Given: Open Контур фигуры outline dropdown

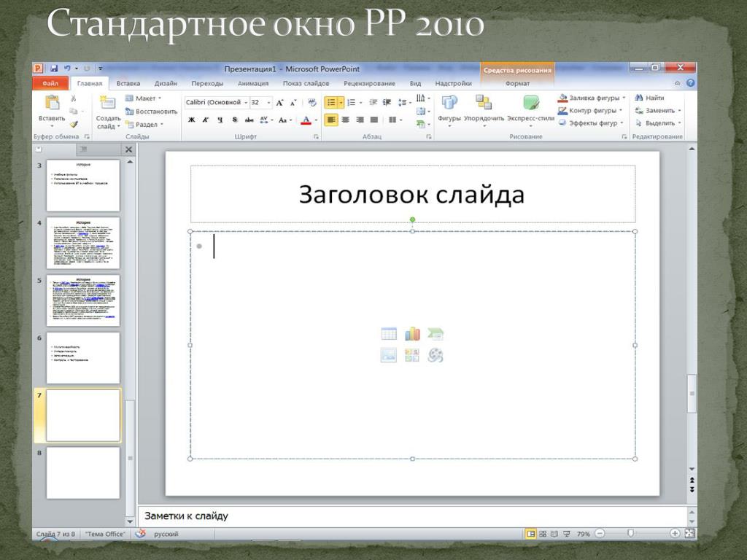Looking at the screenshot, I should [x=621, y=111].
